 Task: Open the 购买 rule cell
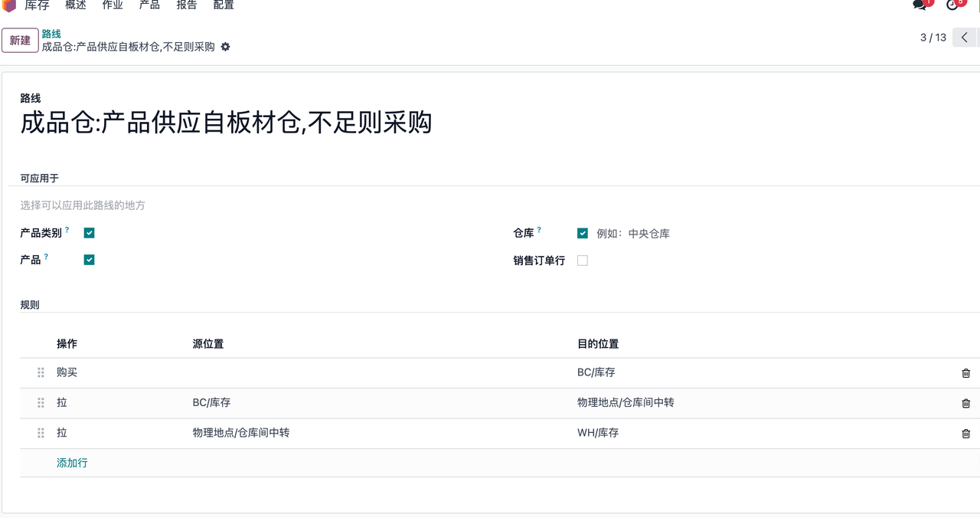67,372
